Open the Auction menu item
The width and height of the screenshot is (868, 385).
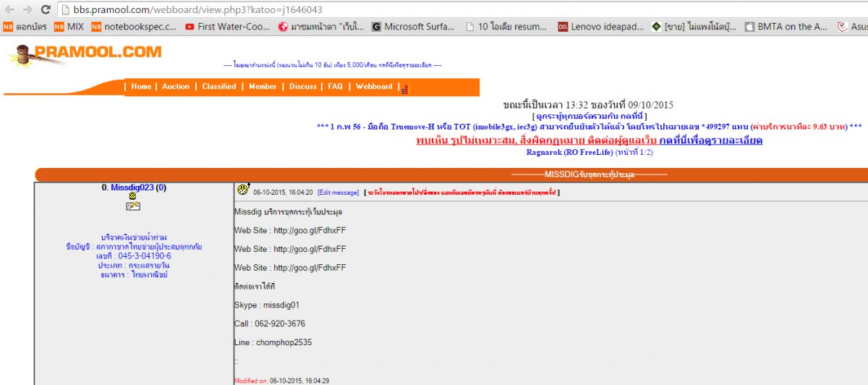click(176, 86)
